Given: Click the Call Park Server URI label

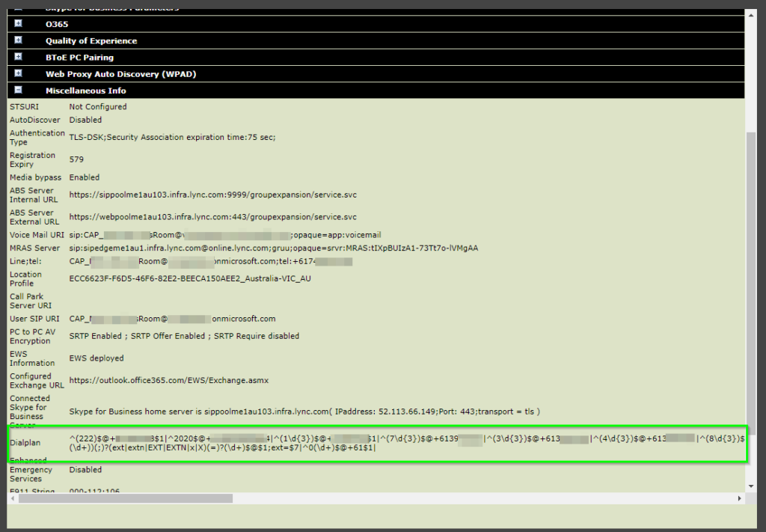Looking at the screenshot, I should [x=30, y=302].
